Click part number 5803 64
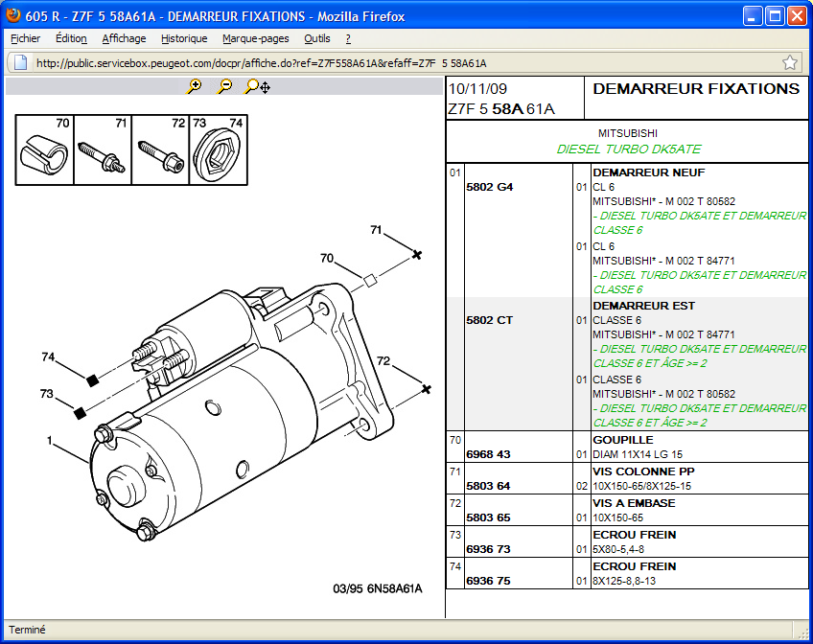Image resolution: width=813 pixels, height=644 pixels. 488,486
